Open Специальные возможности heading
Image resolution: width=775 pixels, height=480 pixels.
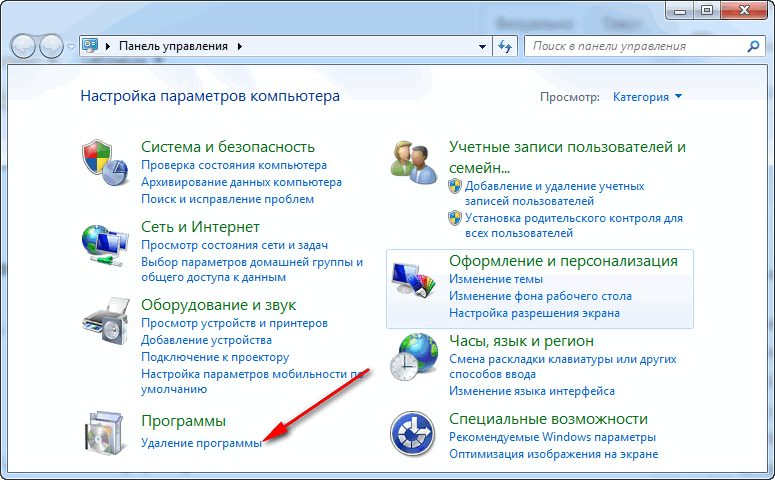tap(548, 419)
